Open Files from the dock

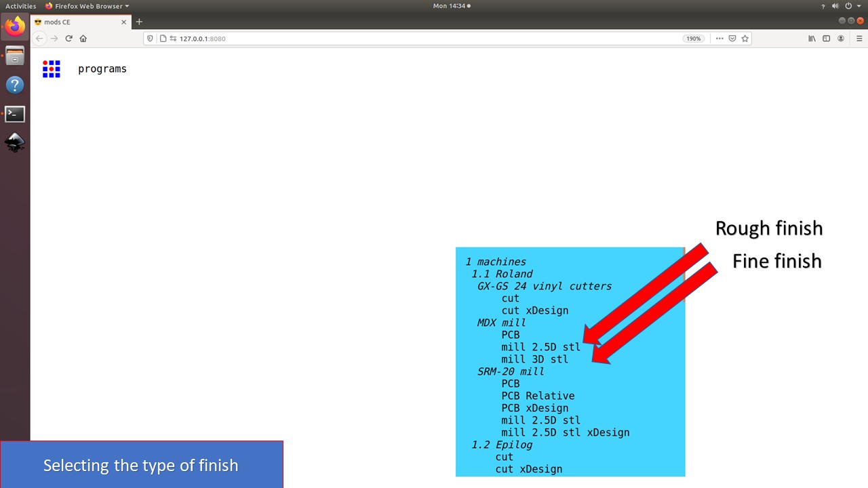[15, 56]
